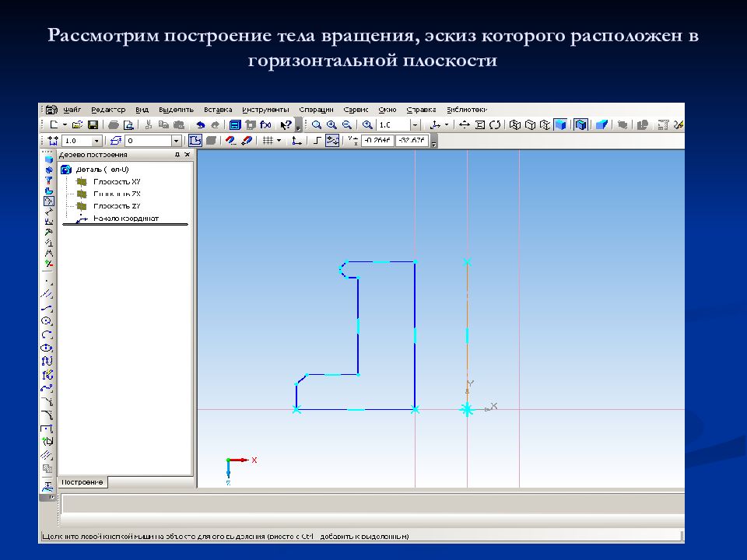Select the rotate view icon
The width and height of the screenshot is (747, 560).
495,124
